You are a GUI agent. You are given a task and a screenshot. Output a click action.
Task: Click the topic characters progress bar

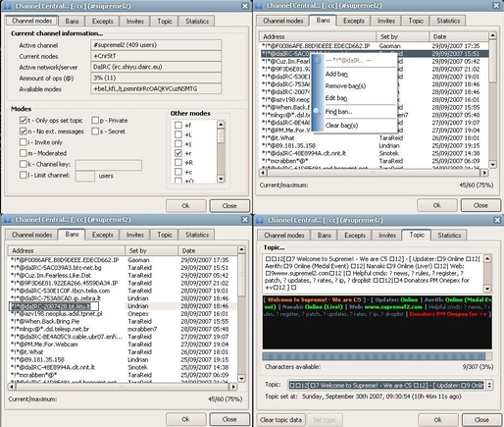[378, 356]
